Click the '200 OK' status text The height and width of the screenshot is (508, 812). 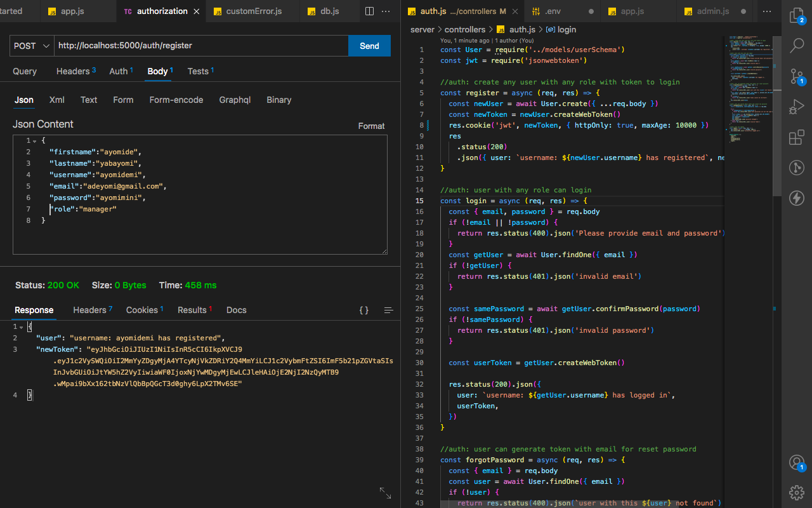click(63, 285)
